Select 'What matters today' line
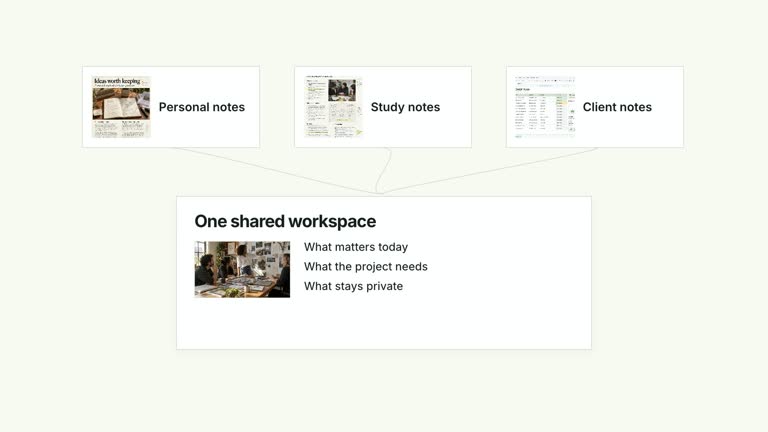The width and height of the screenshot is (768, 432). 356,247
